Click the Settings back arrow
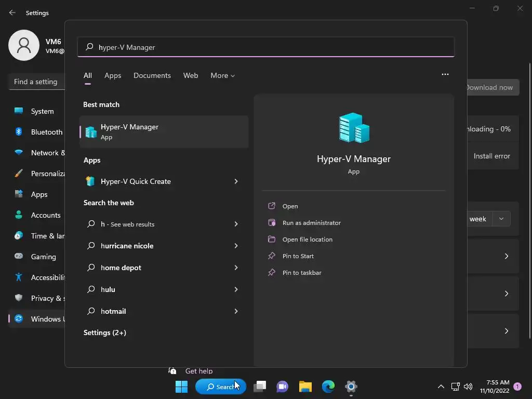Screen dimensions: 532x399 pyautogui.click(x=12, y=12)
